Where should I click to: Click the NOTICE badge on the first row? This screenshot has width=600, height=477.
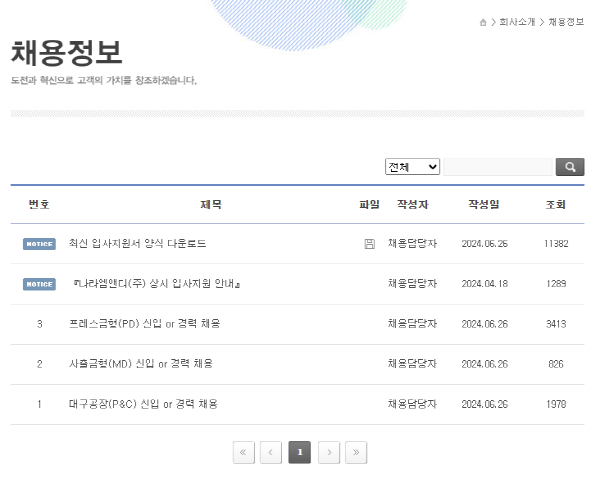pyautogui.click(x=39, y=244)
